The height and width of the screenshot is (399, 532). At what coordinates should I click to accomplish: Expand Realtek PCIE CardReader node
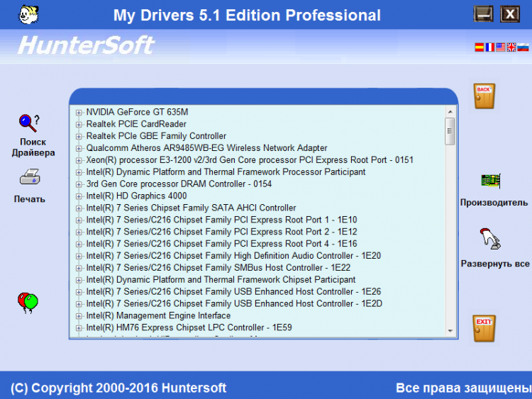[79, 125]
